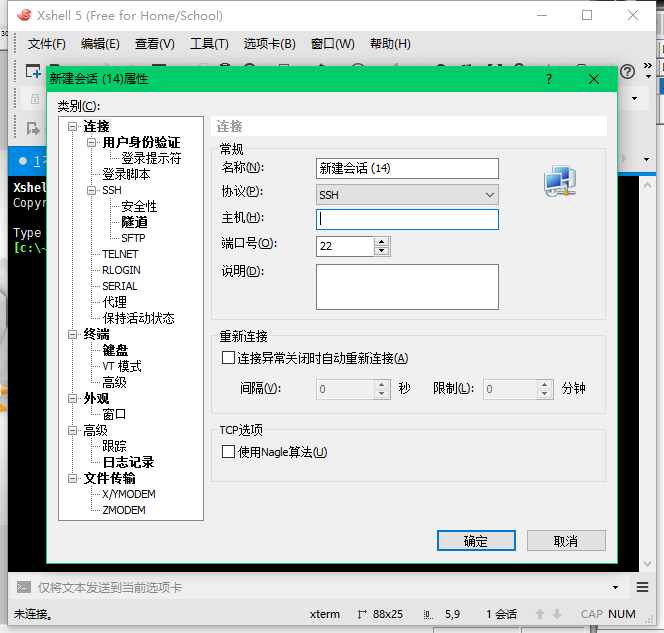Select VT 模式 in category tree
The width and height of the screenshot is (664, 633).
click(x=122, y=366)
